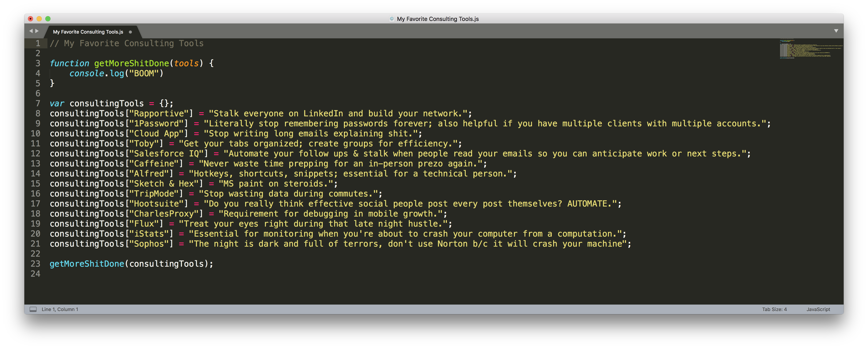This screenshot has width=868, height=349.
Task: Click the word console on line 4
Action: [87, 73]
